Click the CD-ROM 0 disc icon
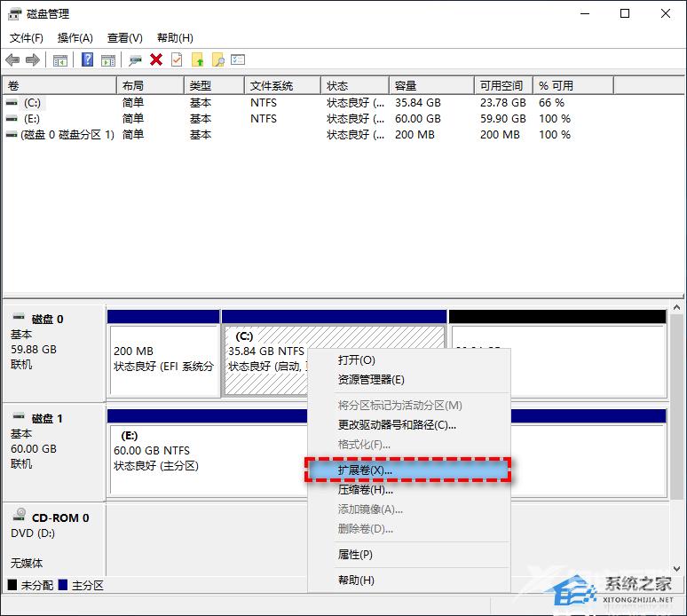This screenshot has height=616, width=687. coord(20,514)
